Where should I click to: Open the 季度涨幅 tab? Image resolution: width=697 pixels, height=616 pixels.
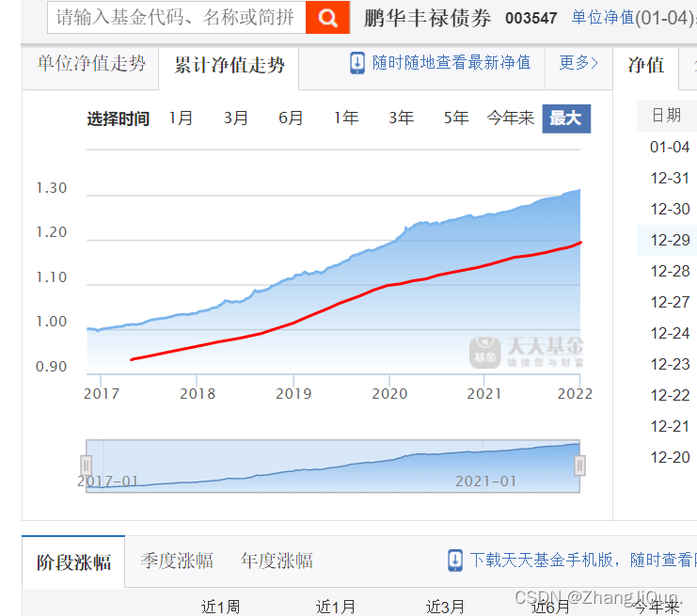pyautogui.click(x=177, y=561)
